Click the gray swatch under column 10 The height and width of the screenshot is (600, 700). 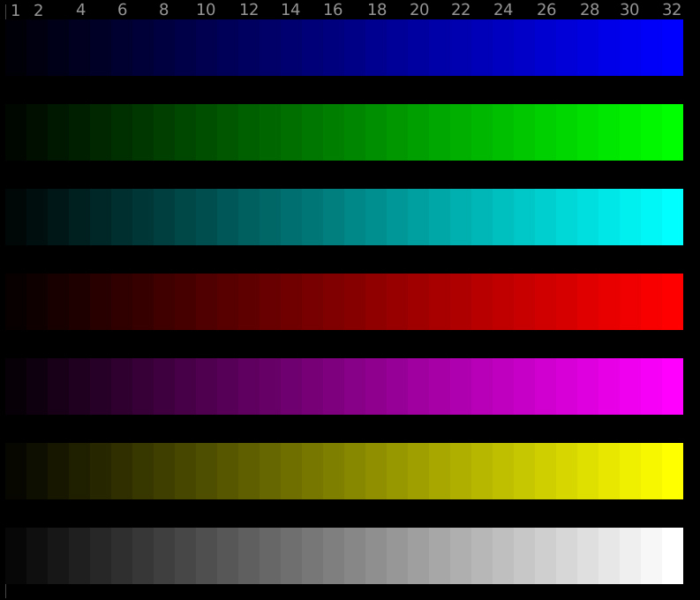(207, 556)
